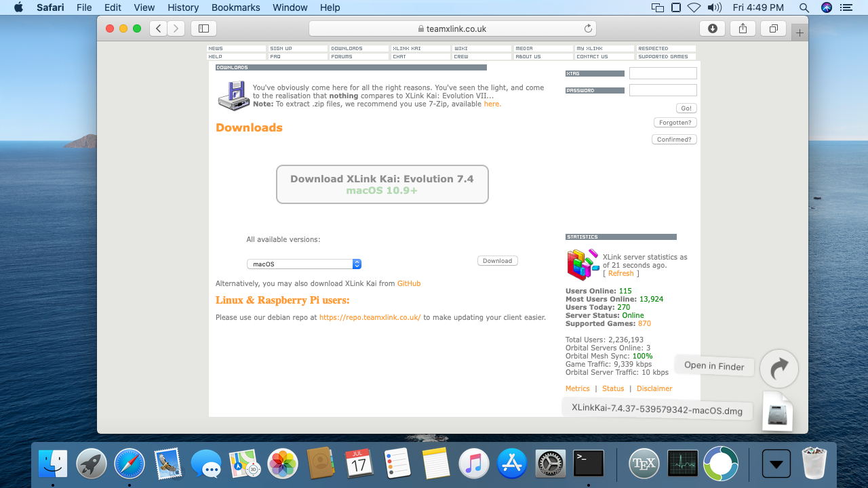Open Terminal from the Dock
The width and height of the screenshot is (868, 488).
[x=588, y=464]
